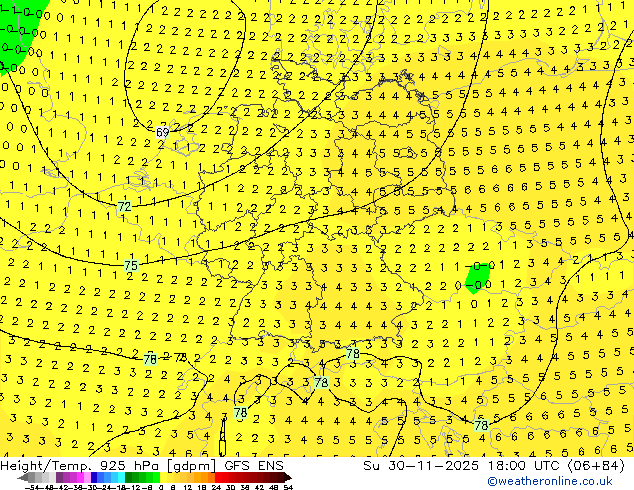Click the gray left arrow end of legend
This screenshot has width=634, height=490.
coord(22,477)
